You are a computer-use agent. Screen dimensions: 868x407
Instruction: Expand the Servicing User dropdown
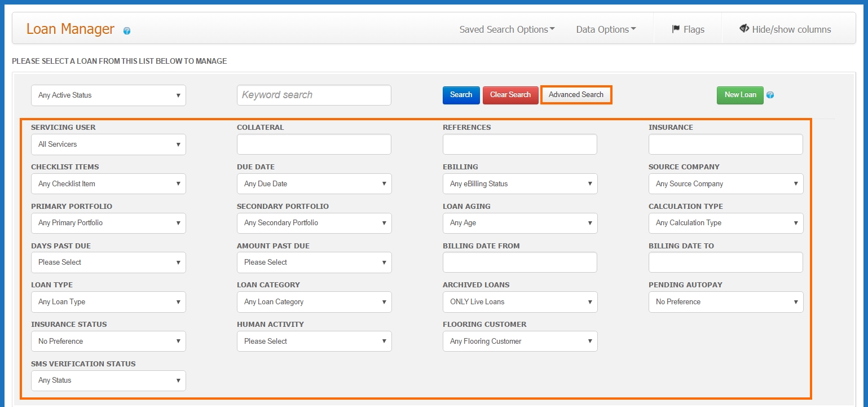click(x=108, y=145)
